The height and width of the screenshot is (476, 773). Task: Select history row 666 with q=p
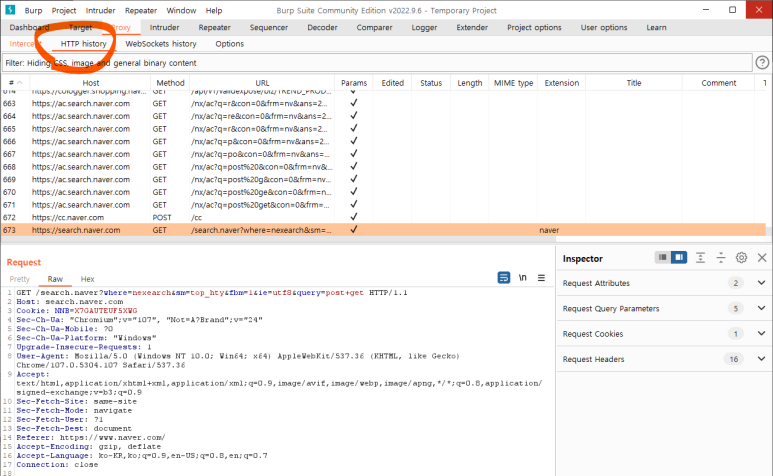point(384,141)
